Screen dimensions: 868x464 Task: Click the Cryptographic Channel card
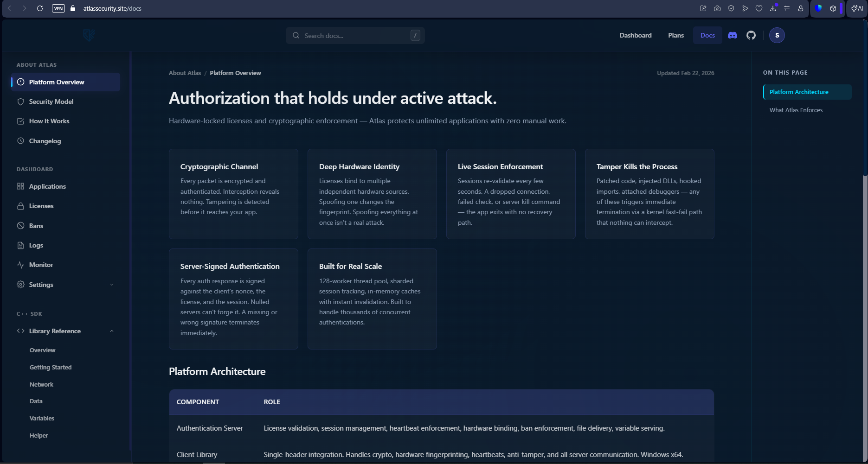click(233, 194)
